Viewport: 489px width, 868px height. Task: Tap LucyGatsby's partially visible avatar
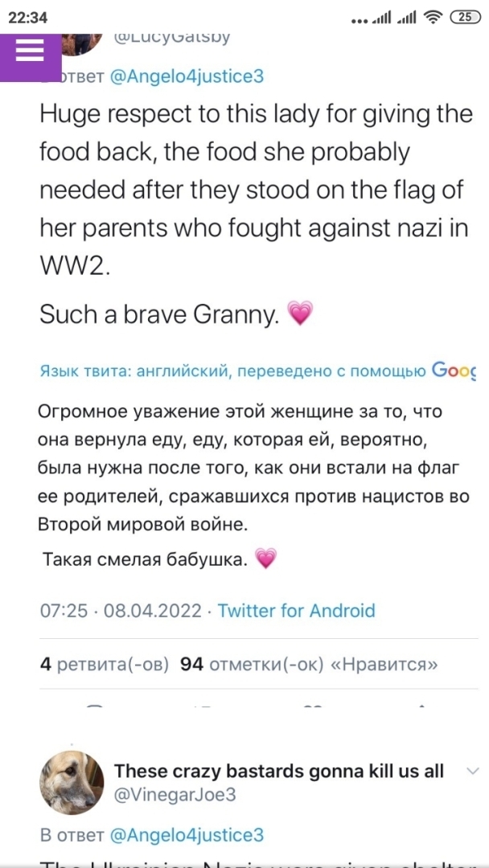click(x=80, y=42)
